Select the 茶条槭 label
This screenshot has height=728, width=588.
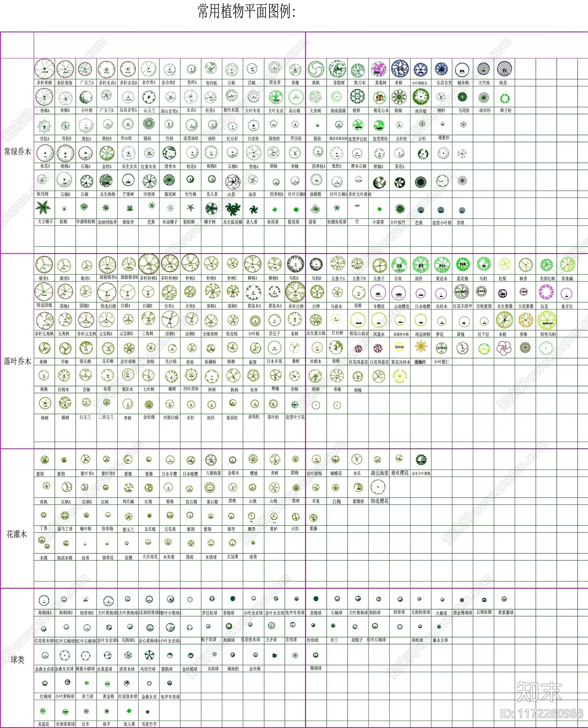tap(567, 279)
